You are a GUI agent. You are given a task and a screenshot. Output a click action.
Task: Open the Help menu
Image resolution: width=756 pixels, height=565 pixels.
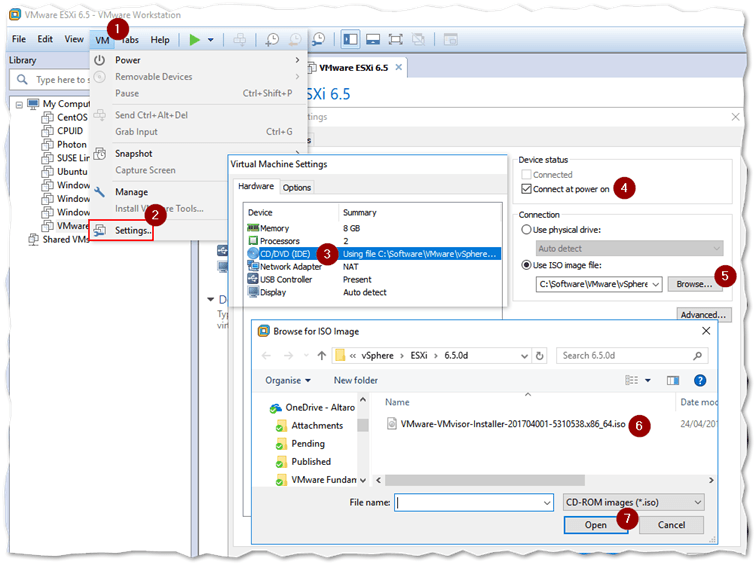160,40
